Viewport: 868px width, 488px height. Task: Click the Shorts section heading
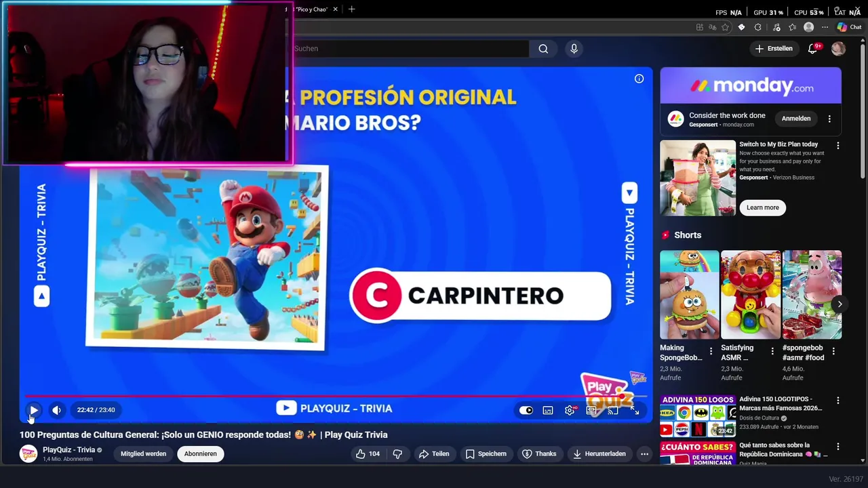click(x=688, y=235)
